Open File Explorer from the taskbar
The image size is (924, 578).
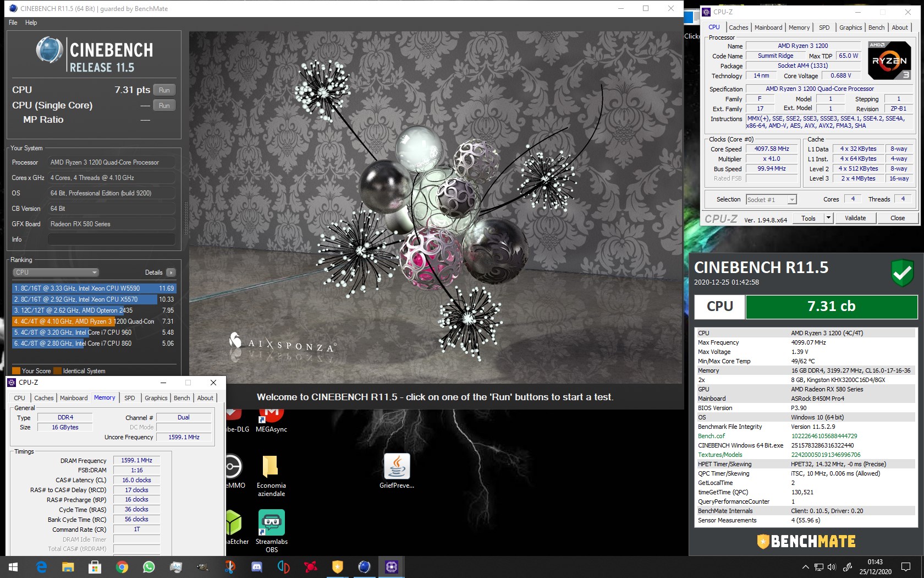tap(68, 567)
